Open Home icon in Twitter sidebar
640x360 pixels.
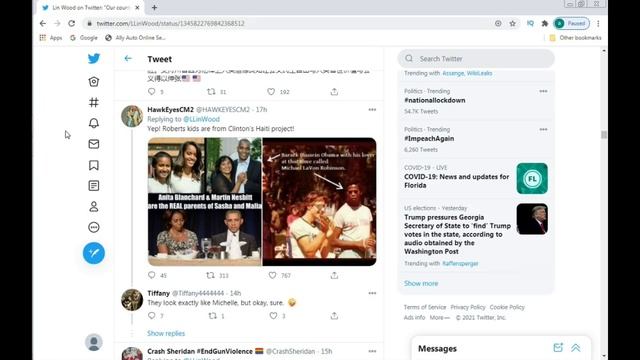(x=93, y=82)
